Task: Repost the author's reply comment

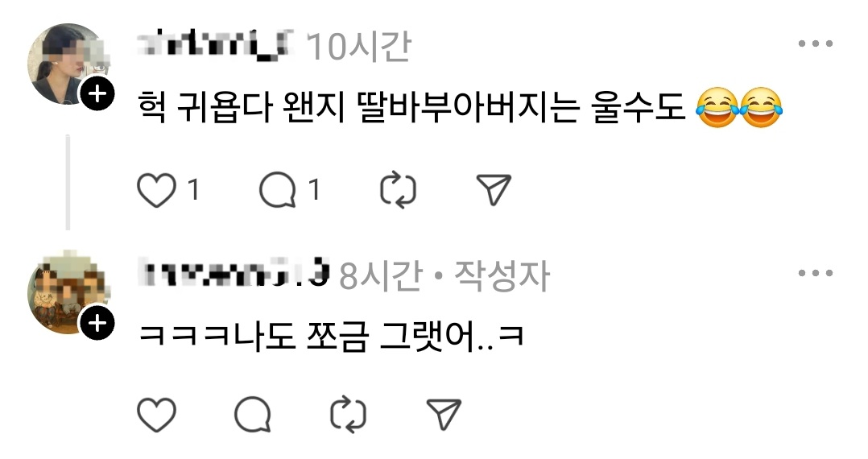Action: (x=348, y=414)
